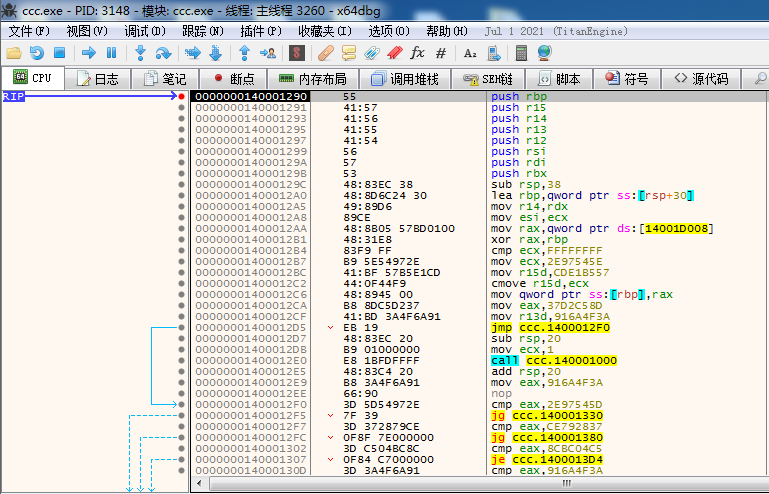This screenshot has width=769, height=494.
Task: Select the call ccc.140001000 instruction
Action: (554, 361)
